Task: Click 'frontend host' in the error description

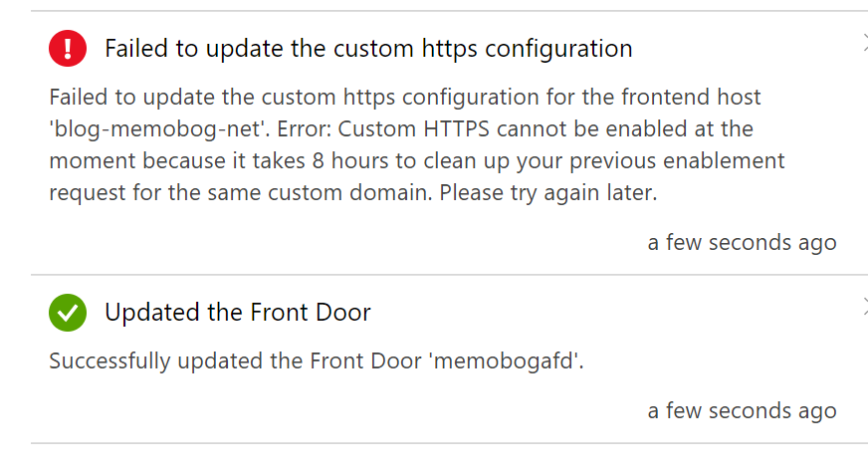Action: point(691,97)
